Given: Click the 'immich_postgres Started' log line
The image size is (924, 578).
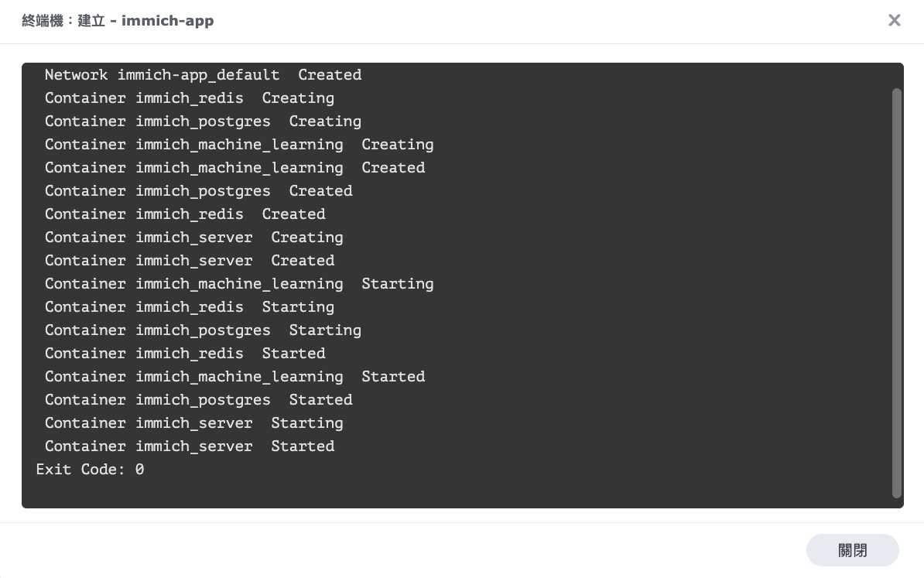Looking at the screenshot, I should (199, 400).
